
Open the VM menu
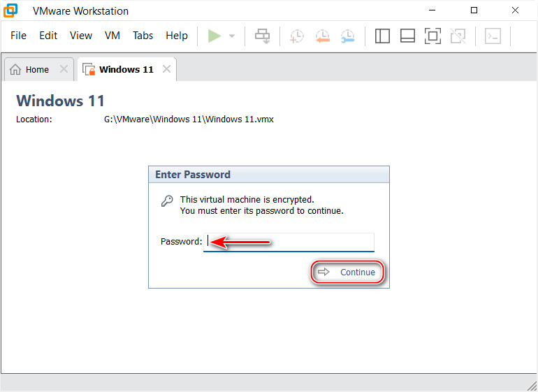point(112,36)
